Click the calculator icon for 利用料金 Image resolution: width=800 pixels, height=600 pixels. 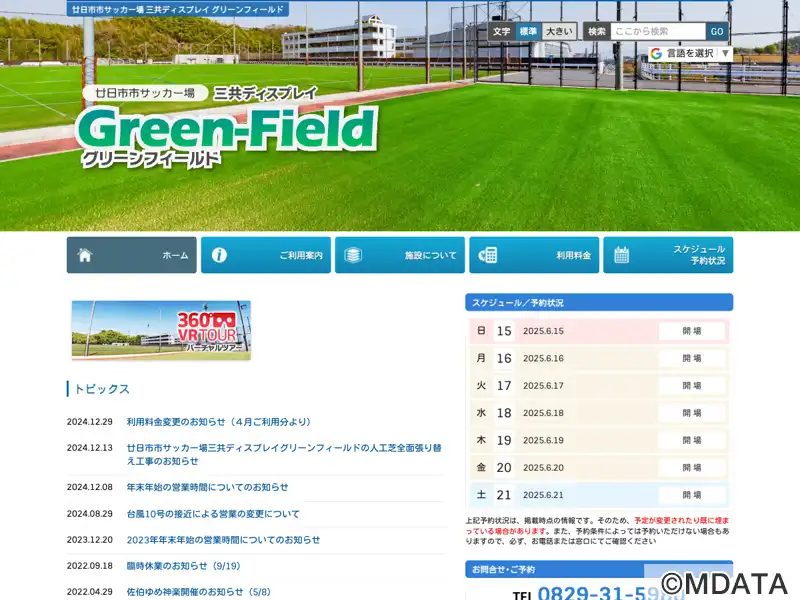click(x=487, y=255)
